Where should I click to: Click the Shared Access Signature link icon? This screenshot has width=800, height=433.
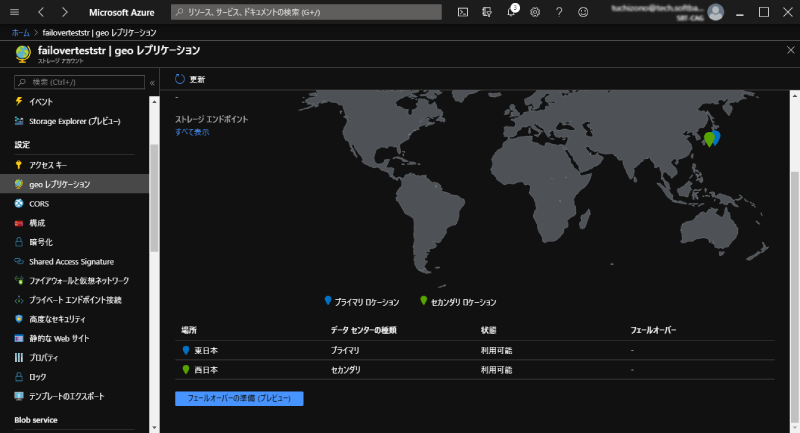(x=19, y=261)
